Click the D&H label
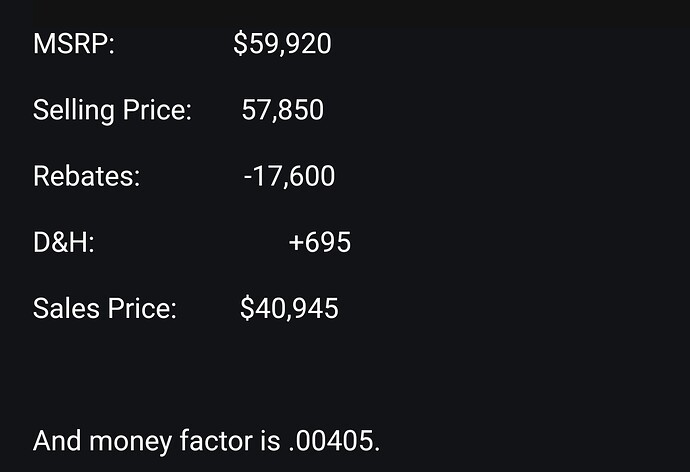The height and width of the screenshot is (472, 690). [64, 242]
